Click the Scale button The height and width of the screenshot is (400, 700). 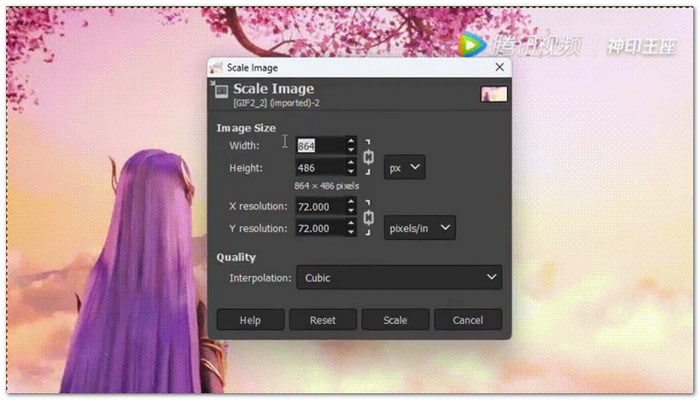click(395, 320)
